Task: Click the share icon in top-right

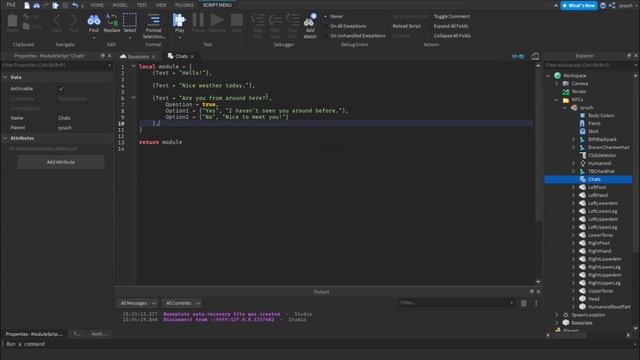Action: tap(612, 5)
